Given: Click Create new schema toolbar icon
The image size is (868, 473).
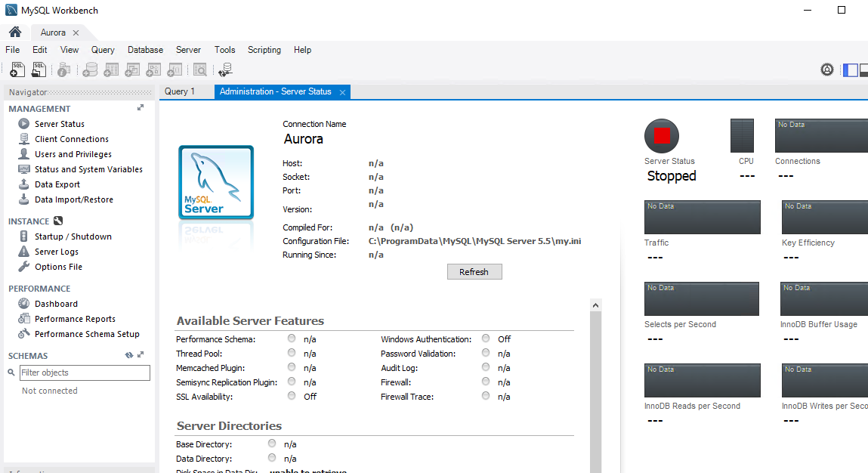Looking at the screenshot, I should click(x=90, y=70).
